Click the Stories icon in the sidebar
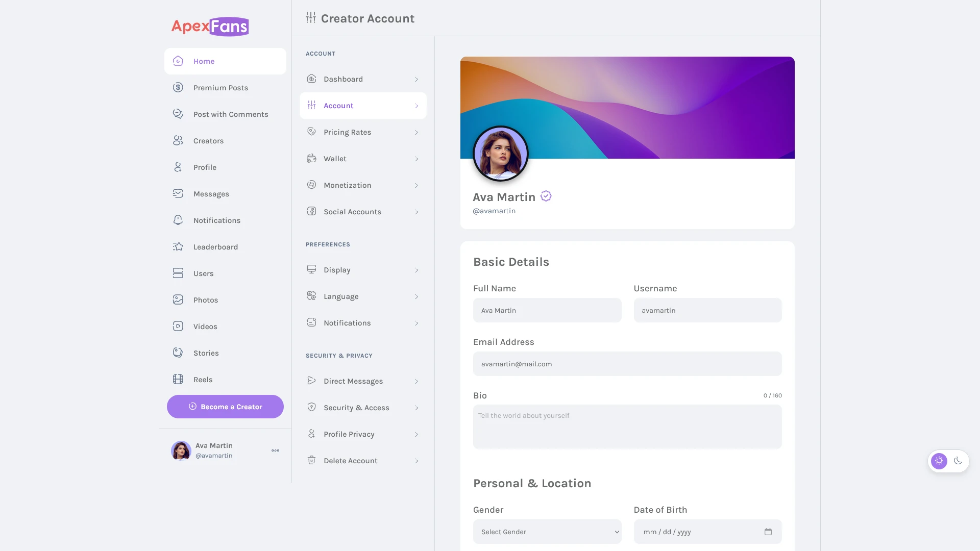This screenshot has height=551, width=980. [x=178, y=353]
